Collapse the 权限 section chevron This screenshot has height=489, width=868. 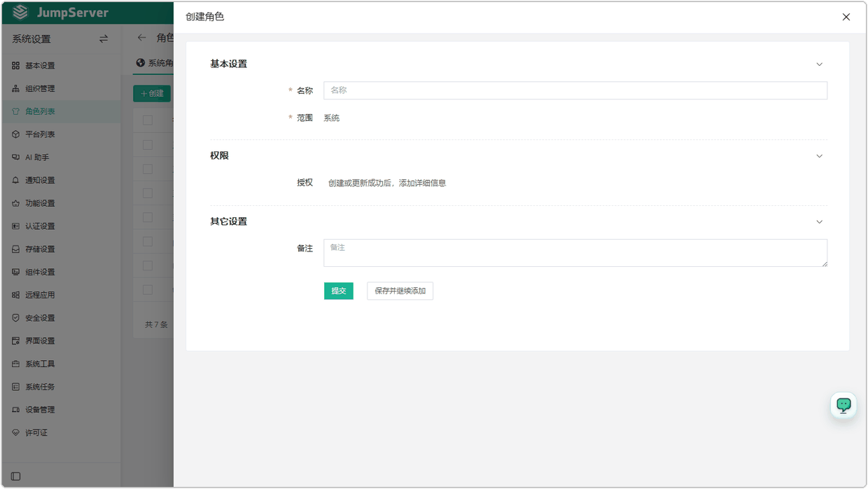point(820,156)
